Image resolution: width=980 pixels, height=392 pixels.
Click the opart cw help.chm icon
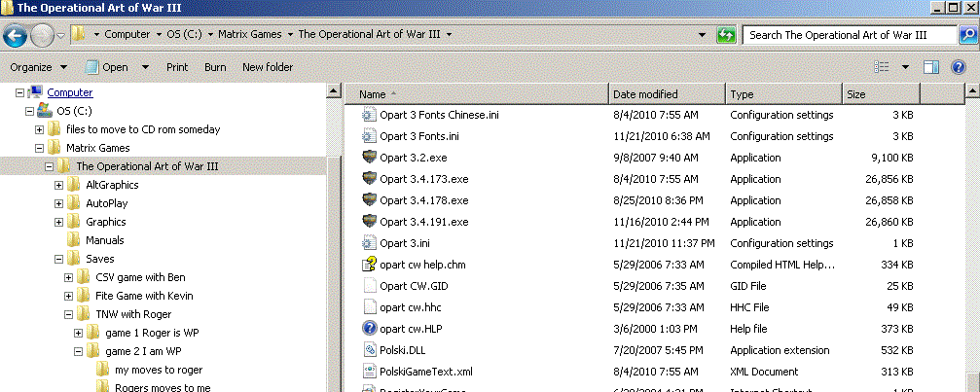tap(370, 264)
